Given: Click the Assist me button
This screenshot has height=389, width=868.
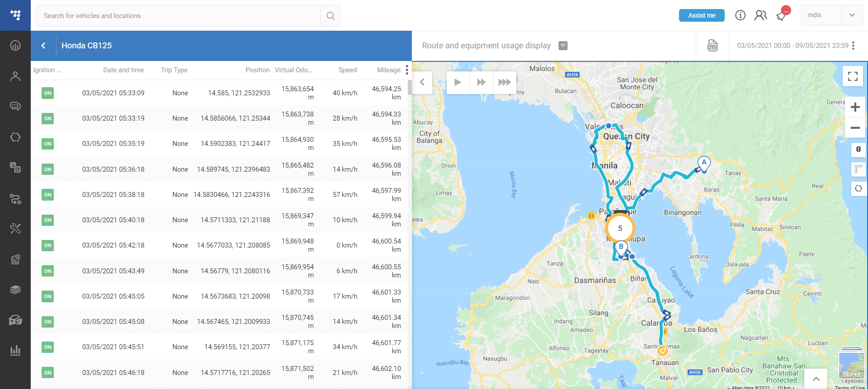Looking at the screenshot, I should click(702, 15).
